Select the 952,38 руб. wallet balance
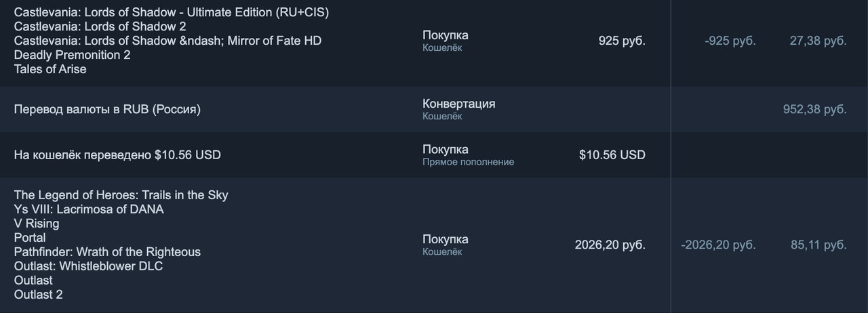Viewport: 868px width, 313px height. (x=815, y=109)
